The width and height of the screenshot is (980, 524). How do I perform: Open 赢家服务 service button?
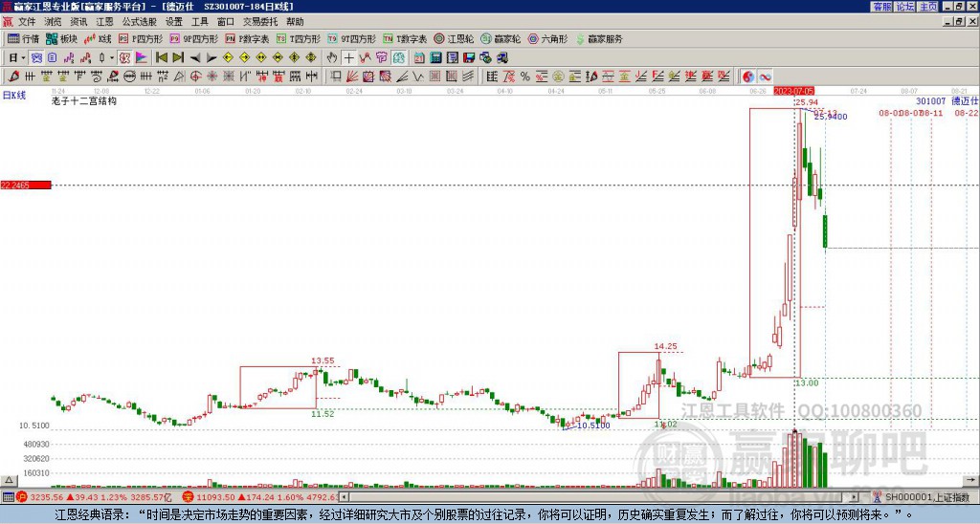(599, 38)
